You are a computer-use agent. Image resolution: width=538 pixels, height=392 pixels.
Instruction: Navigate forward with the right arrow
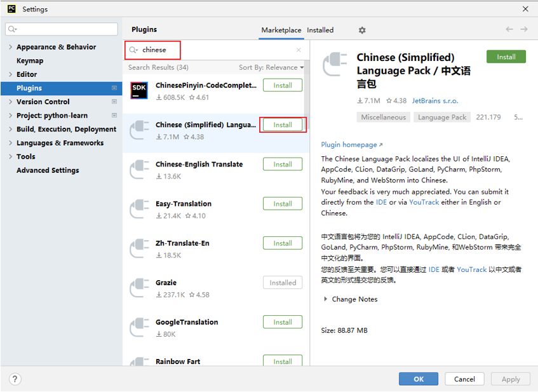tap(524, 29)
